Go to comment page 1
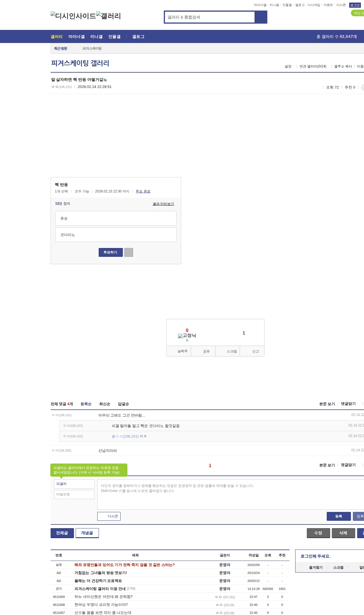The width and height of the screenshot is (364, 615). coord(210,465)
